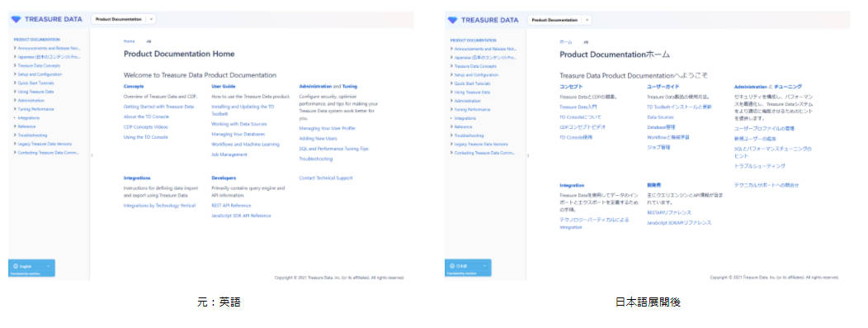Open the Using the TD Console link
Image resolution: width=868 pixels, height=328 pixels.
(x=145, y=137)
